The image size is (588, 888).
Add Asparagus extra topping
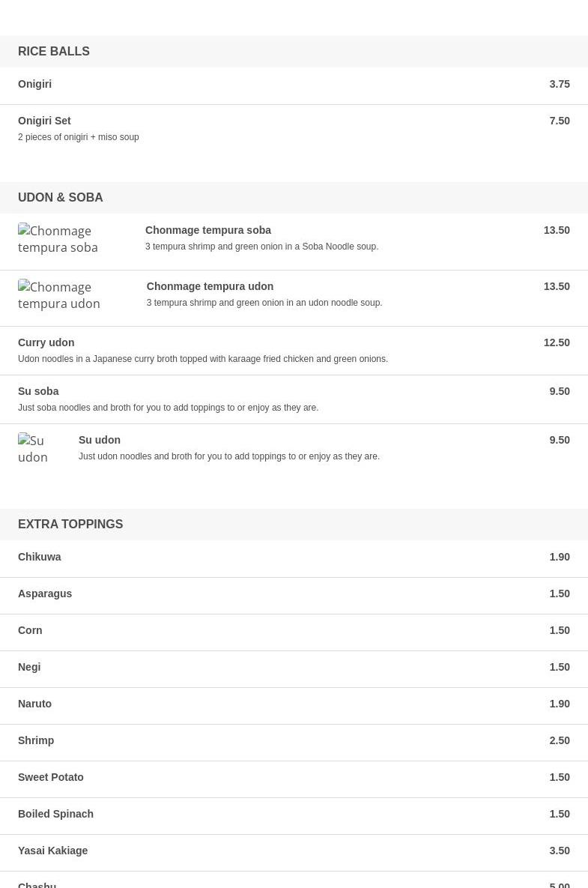[x=45, y=593]
